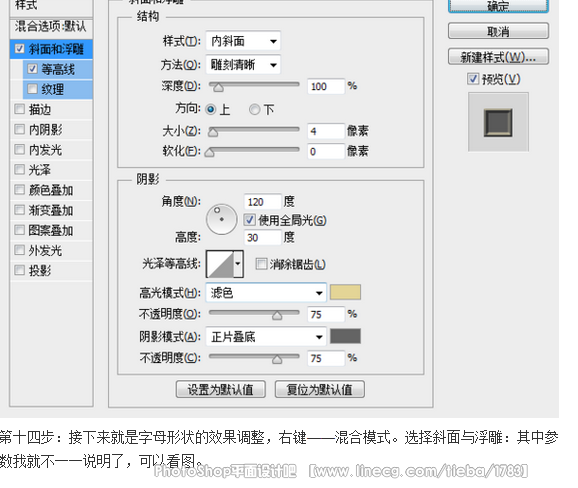Image resolution: width=578 pixels, height=488 pixels.
Task: Click the shadow 不透明度 slider handle
Action: pos(277,359)
